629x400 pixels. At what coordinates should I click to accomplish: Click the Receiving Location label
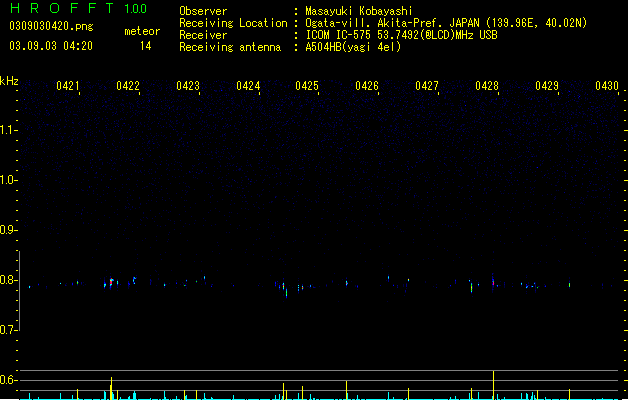click(x=233, y=23)
